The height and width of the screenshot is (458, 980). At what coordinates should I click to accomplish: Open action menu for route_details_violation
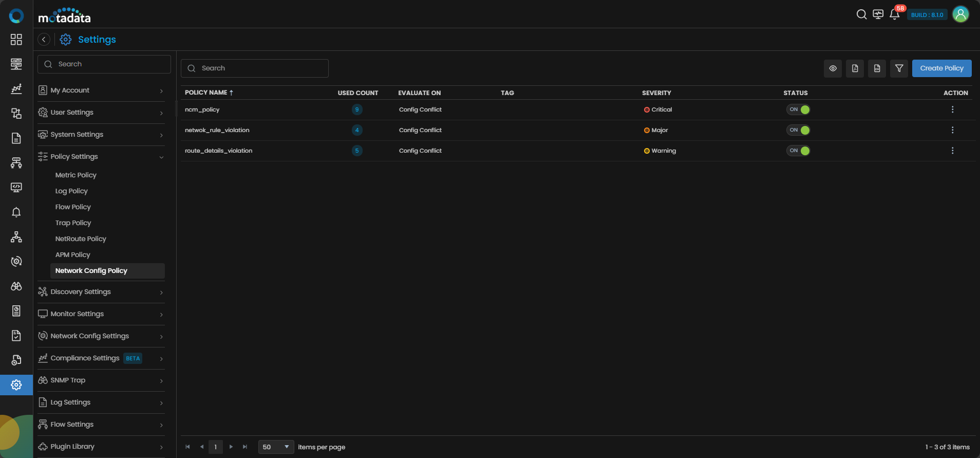click(x=952, y=151)
